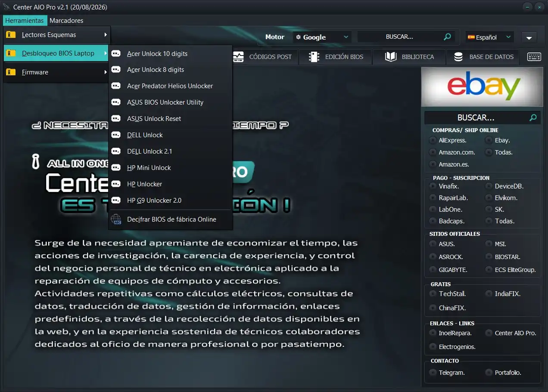Image resolution: width=548 pixels, height=392 pixels.
Task: Open the BASE DE DATOS tab
Action: [483, 57]
